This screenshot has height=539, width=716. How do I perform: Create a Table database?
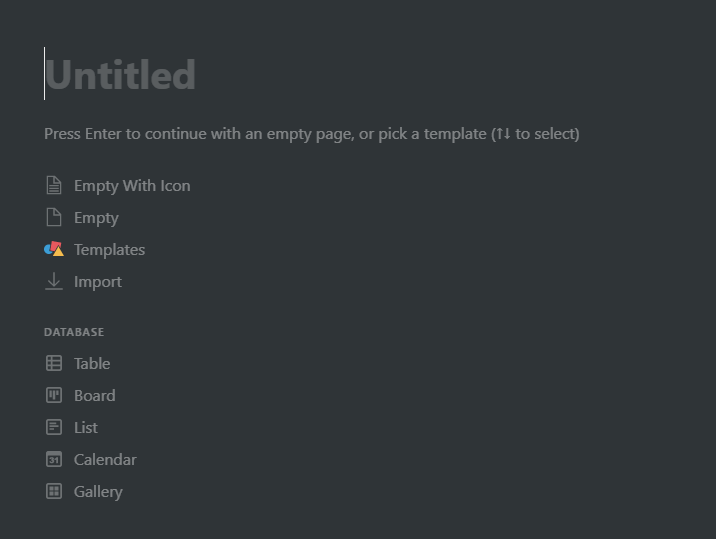pos(92,364)
